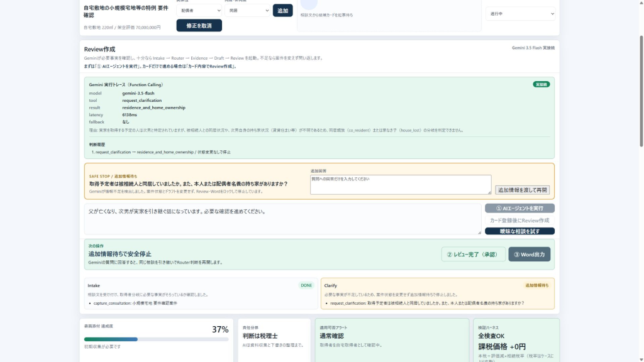Click the 全検査OK heading
Viewport: 644px width, 362px height.
click(491, 336)
